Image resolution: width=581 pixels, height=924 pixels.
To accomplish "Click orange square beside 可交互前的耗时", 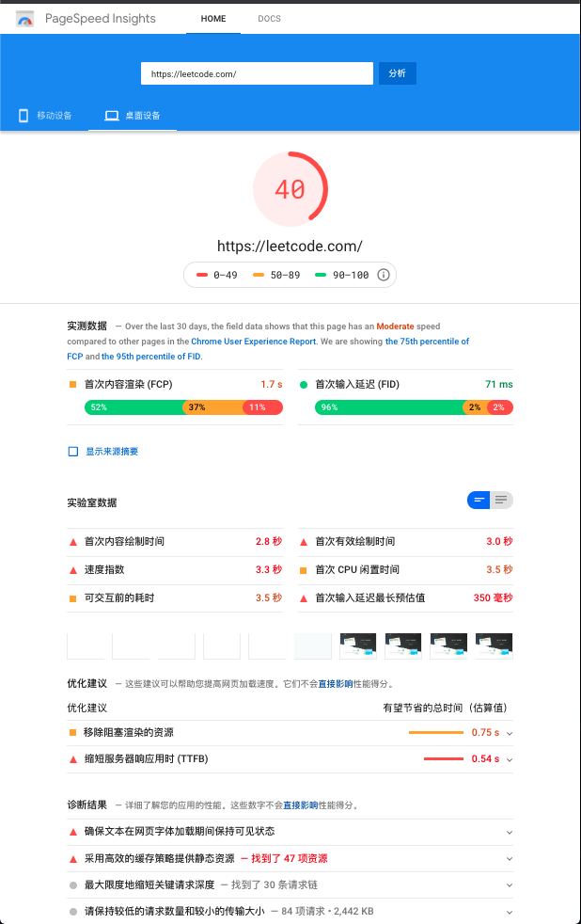I will click(73, 598).
